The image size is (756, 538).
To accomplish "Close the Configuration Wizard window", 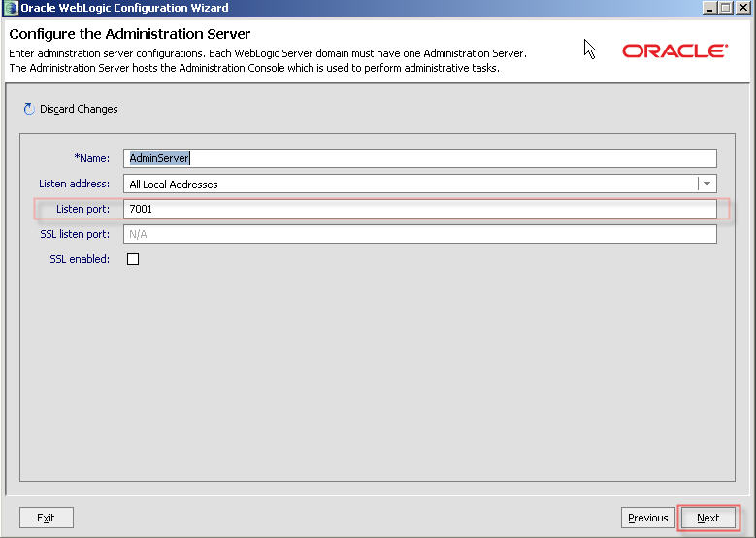I will tap(742, 8).
